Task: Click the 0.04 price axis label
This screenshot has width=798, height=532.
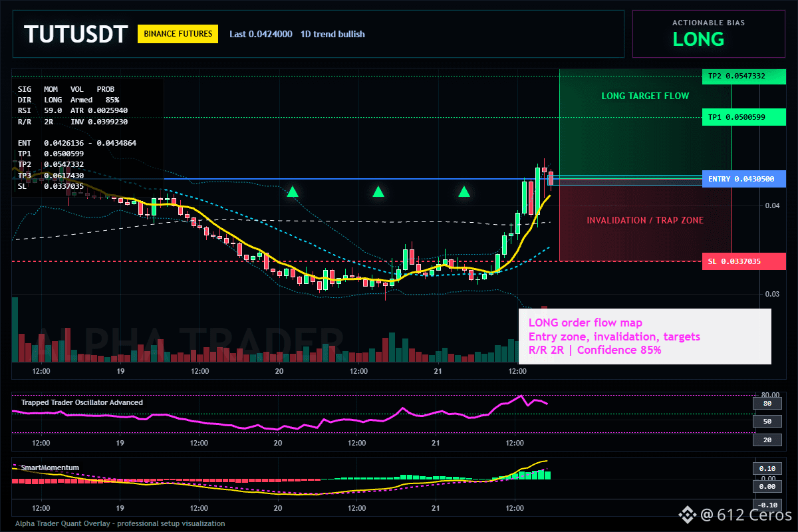Action: [x=772, y=205]
